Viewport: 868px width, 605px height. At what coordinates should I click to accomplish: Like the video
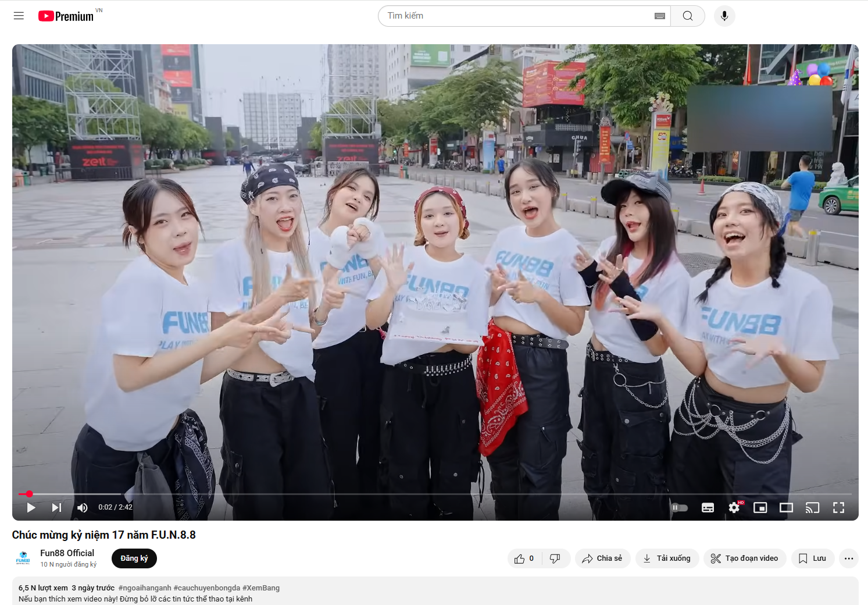pyautogui.click(x=524, y=558)
